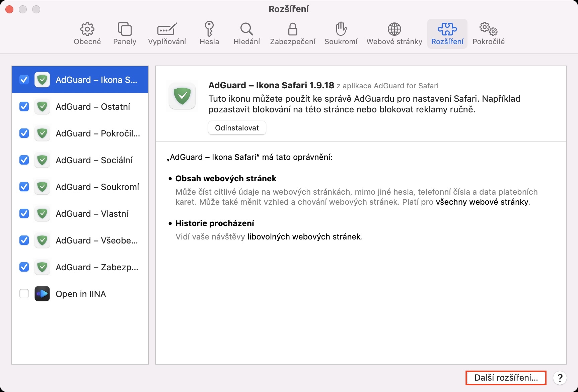The height and width of the screenshot is (392, 578).
Task: Open the Webové stránky globe pane
Action: [x=394, y=34]
